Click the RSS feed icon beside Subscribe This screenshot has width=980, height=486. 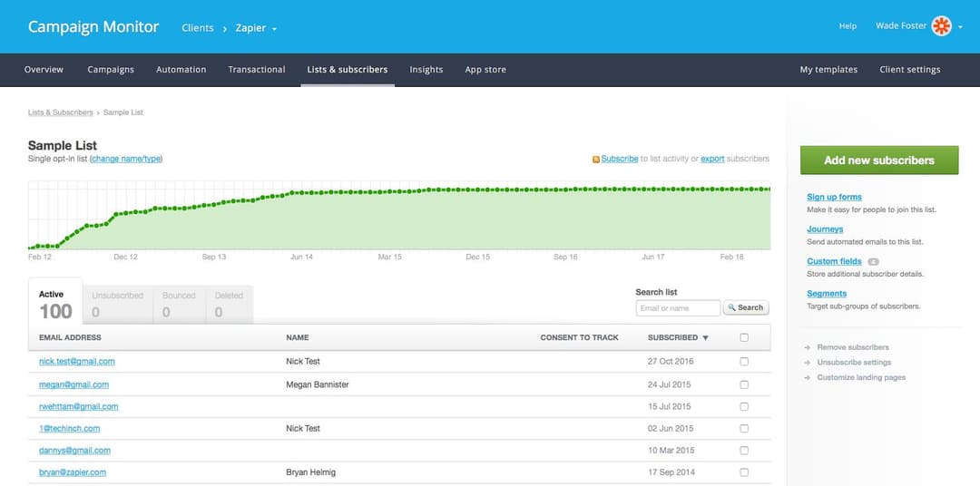pyautogui.click(x=596, y=160)
